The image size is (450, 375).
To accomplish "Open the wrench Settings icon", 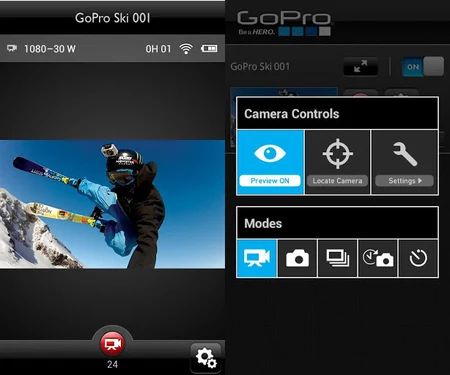I will (405, 154).
